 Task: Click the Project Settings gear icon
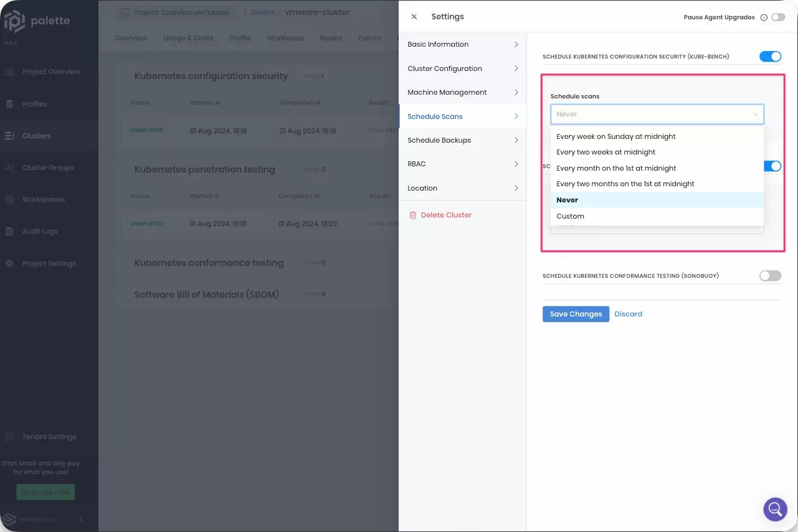[x=10, y=264]
